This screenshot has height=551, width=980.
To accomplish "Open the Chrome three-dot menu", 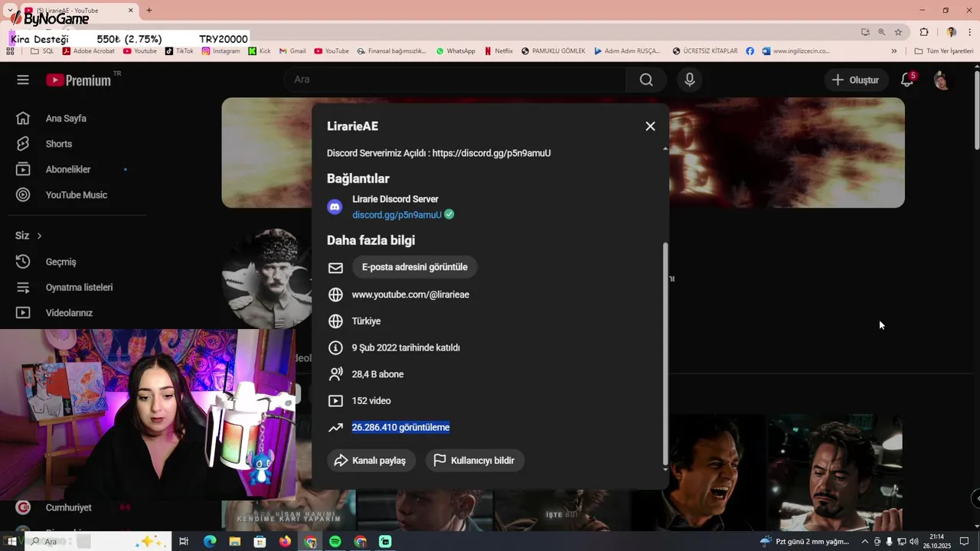I will 970,32.
